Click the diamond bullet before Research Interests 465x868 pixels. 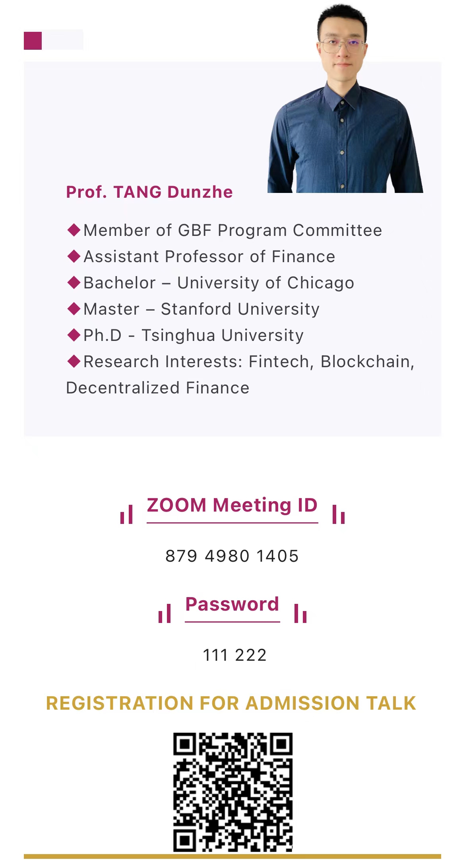74,361
